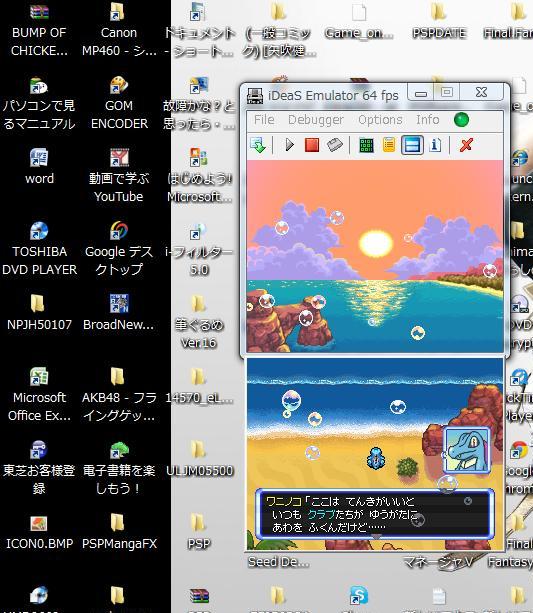This screenshot has width=533, height=613.
Task: Launch BroadNew... desktop shortcut
Action: (119, 313)
